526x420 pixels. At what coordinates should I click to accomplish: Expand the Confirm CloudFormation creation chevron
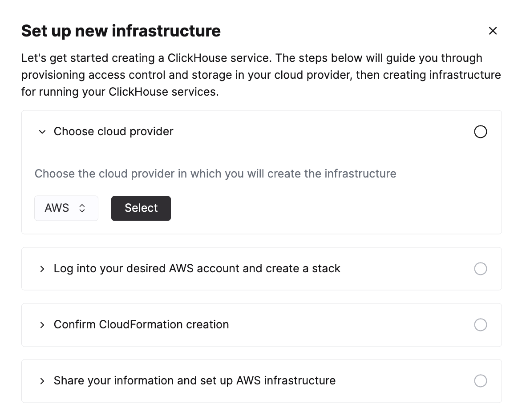click(x=42, y=325)
